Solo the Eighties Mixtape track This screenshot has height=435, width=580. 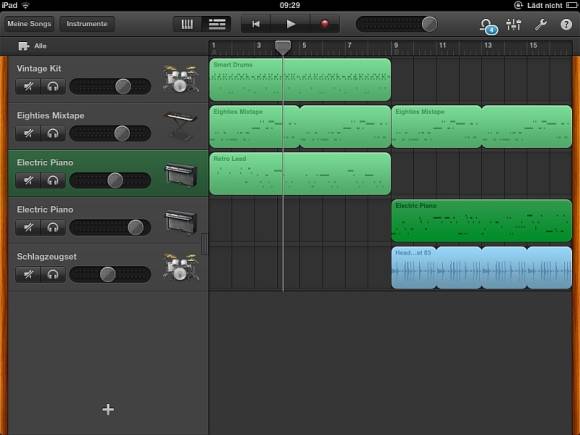[53, 134]
